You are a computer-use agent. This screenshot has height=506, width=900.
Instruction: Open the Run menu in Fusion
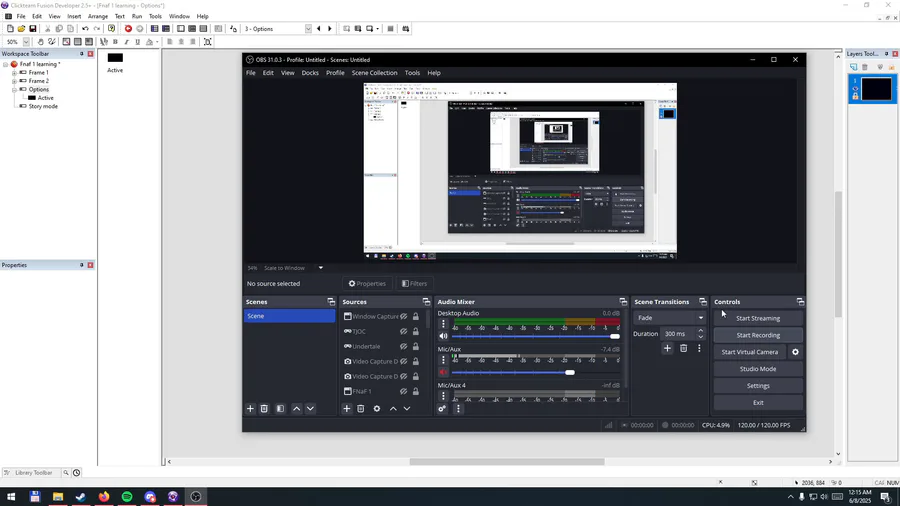click(137, 17)
